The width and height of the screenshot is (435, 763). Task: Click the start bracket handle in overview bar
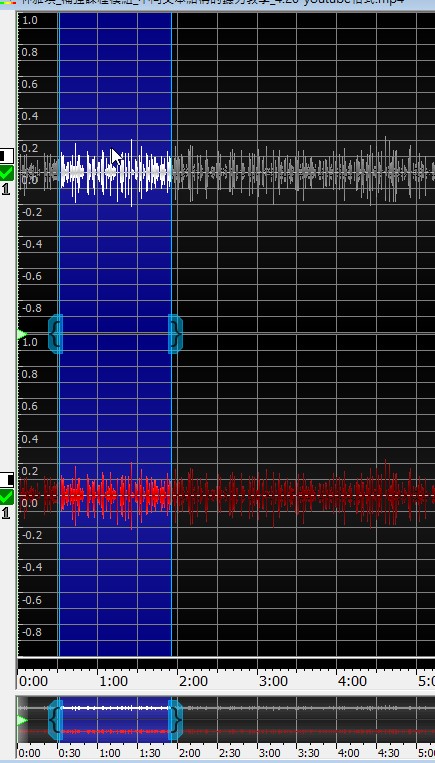point(55,719)
